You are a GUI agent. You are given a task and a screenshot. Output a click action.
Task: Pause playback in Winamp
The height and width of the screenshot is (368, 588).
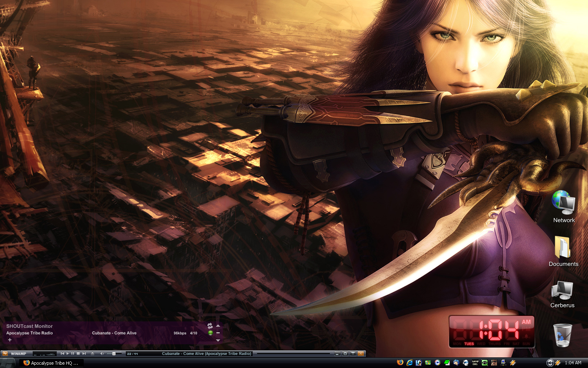tap(73, 353)
